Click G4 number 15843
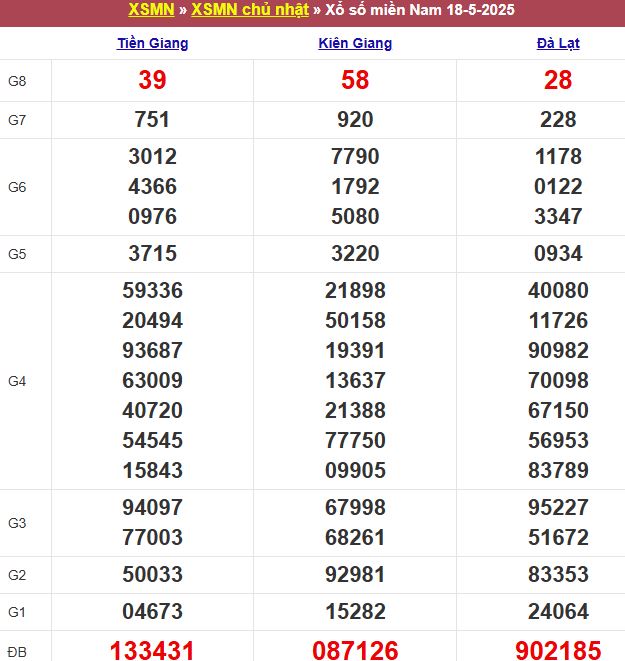The image size is (625, 661). [x=153, y=470]
